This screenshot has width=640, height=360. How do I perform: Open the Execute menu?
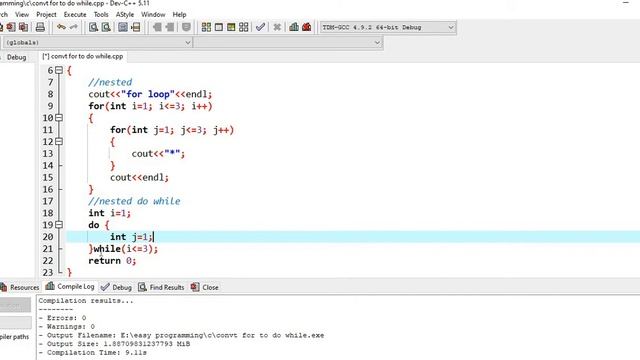75,14
